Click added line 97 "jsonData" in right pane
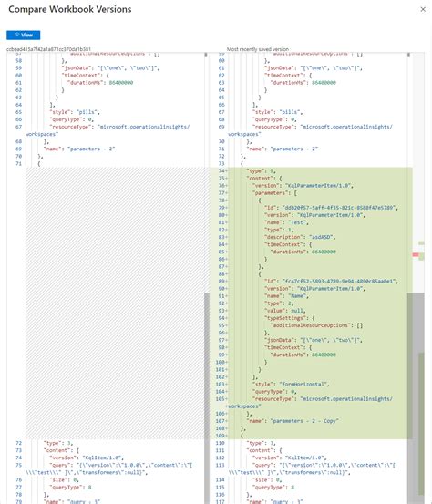Screen dimensions: 432x504 tap(314, 340)
